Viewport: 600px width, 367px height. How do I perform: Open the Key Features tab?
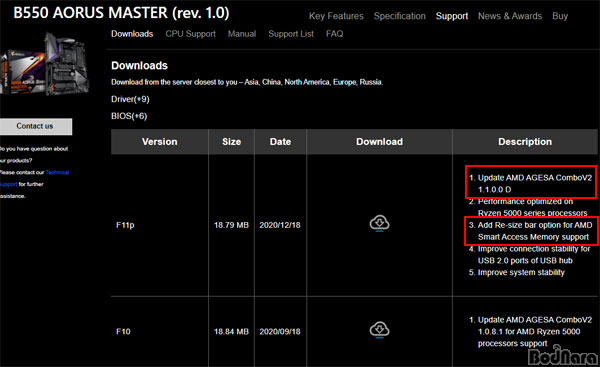click(x=336, y=16)
